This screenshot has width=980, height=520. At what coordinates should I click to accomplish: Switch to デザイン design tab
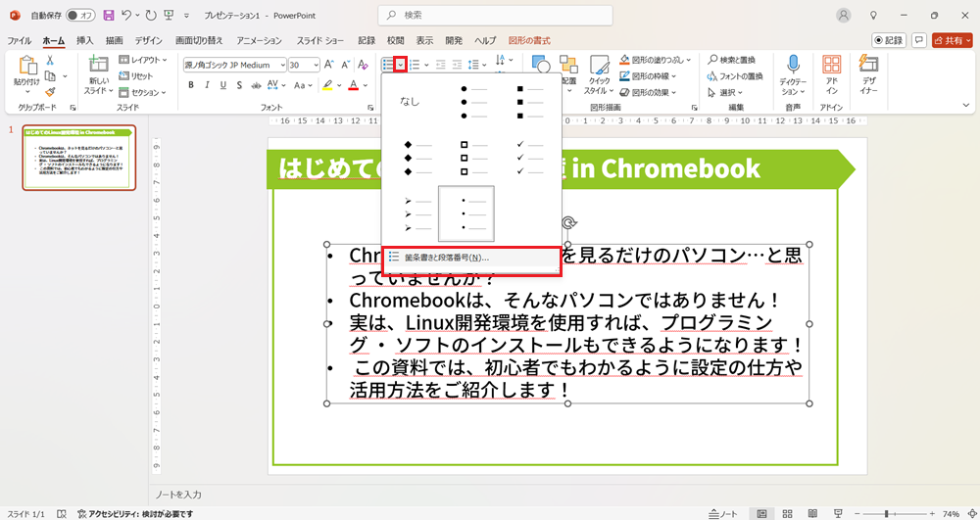click(148, 40)
